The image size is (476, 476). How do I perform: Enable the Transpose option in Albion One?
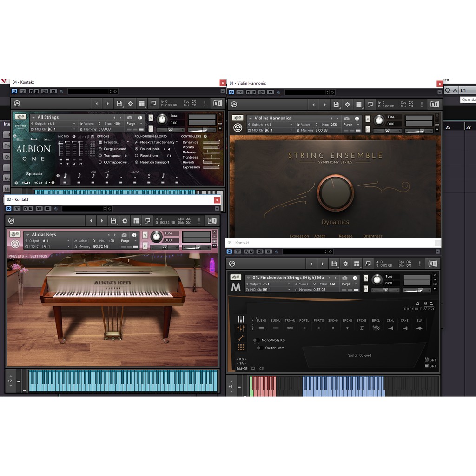click(100, 156)
